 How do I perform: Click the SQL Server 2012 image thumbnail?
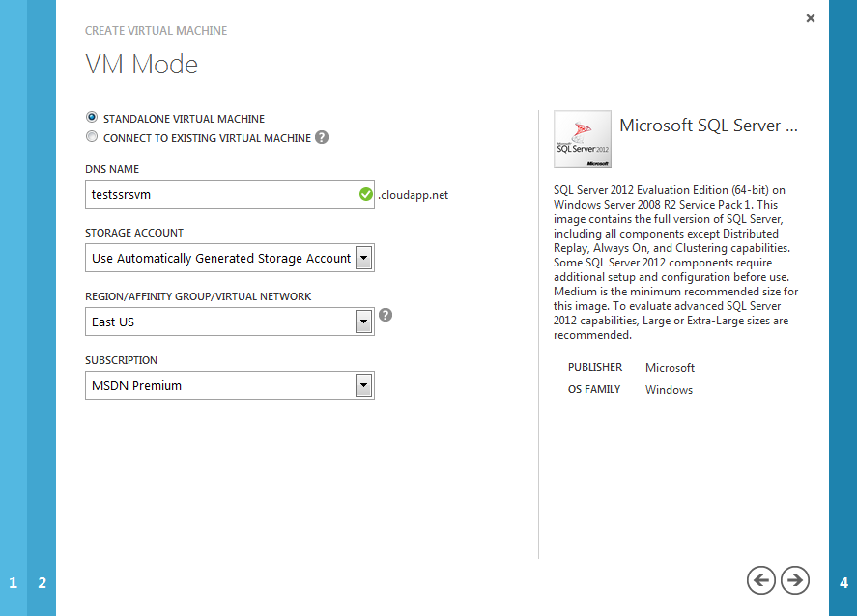click(x=583, y=139)
